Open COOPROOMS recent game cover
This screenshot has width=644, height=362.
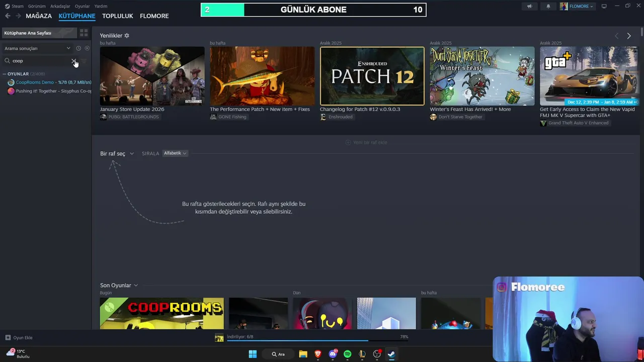(162, 313)
